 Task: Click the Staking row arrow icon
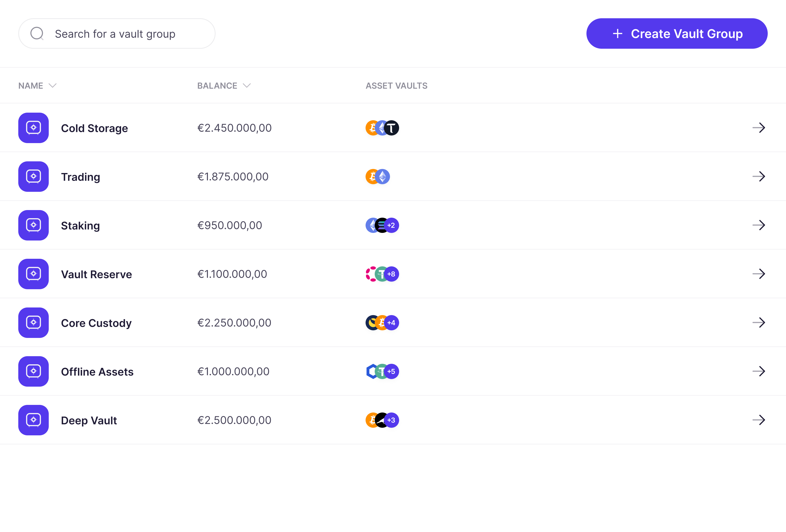coord(759,225)
